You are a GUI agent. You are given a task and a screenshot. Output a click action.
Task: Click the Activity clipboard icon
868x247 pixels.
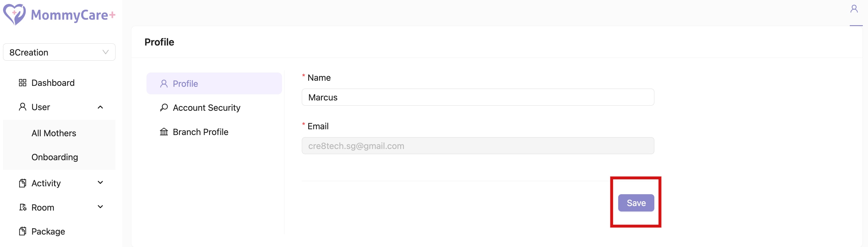pos(22,183)
